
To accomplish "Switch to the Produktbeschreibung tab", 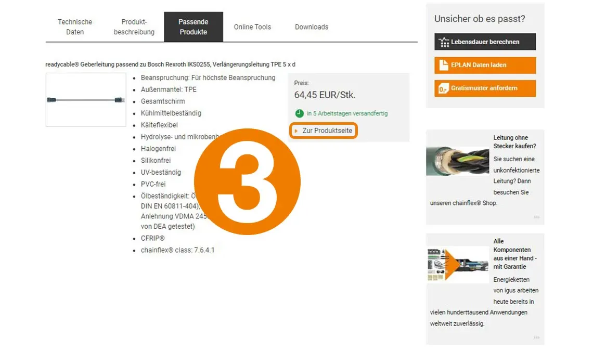I will [134, 27].
